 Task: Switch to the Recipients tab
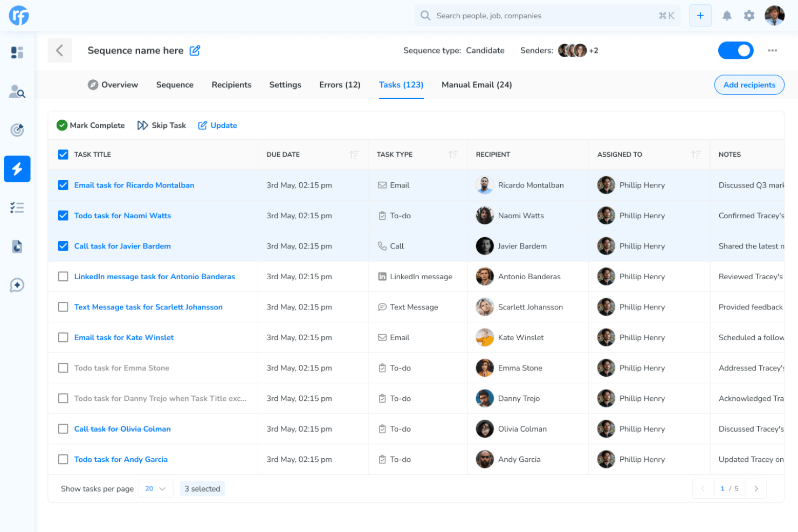coord(231,85)
